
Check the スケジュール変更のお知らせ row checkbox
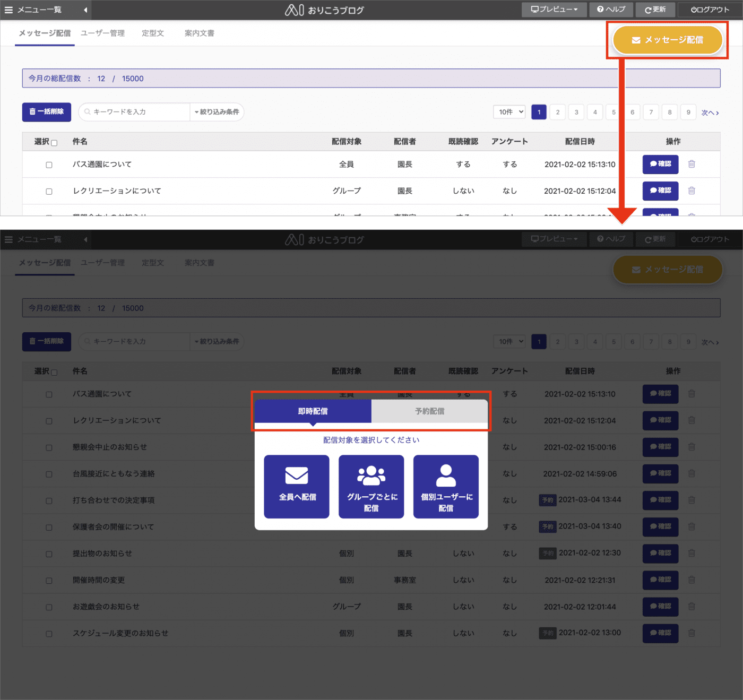pyautogui.click(x=49, y=634)
